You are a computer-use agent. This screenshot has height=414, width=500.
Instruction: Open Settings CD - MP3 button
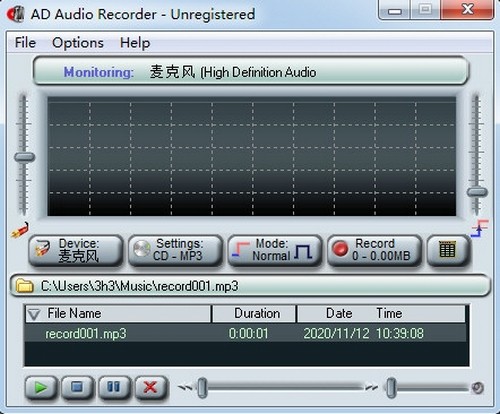coord(175,251)
